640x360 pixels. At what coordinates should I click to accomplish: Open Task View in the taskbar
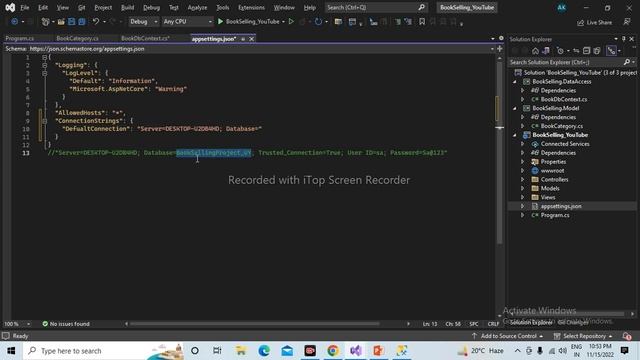point(217,351)
